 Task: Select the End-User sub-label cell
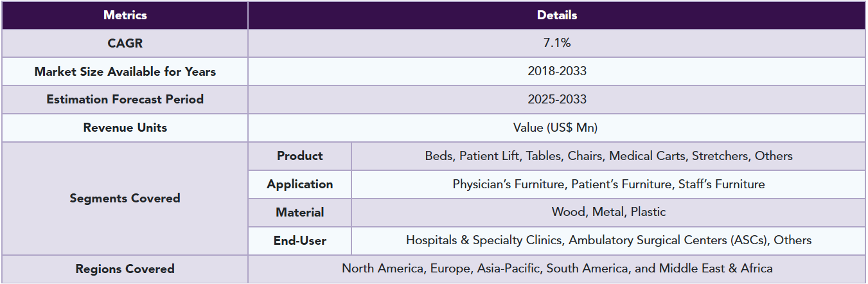coord(299,241)
